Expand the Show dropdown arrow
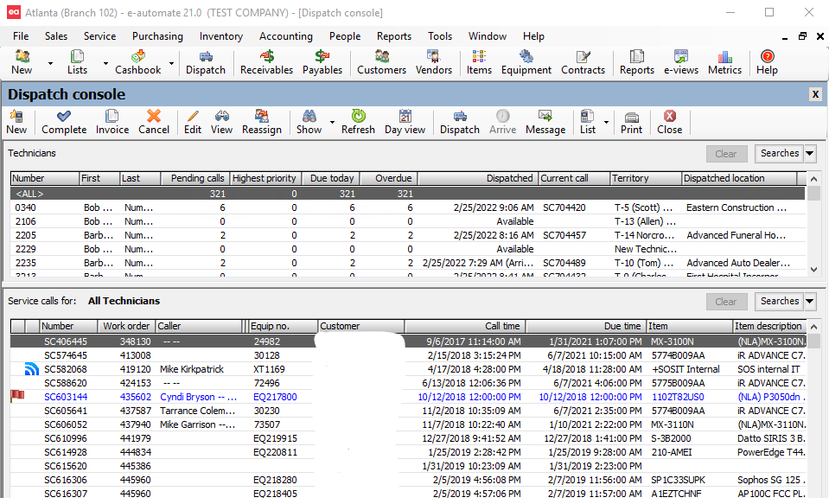 click(332, 123)
